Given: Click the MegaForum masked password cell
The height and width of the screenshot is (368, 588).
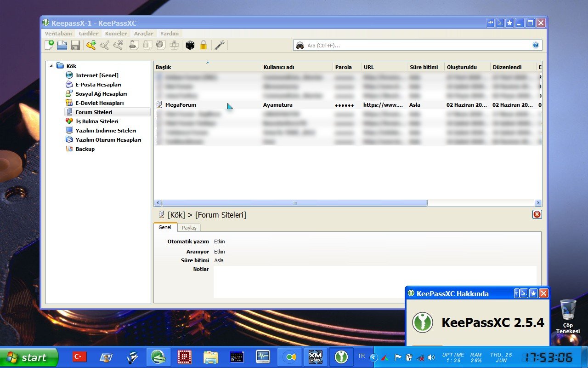Looking at the screenshot, I should click(345, 105).
